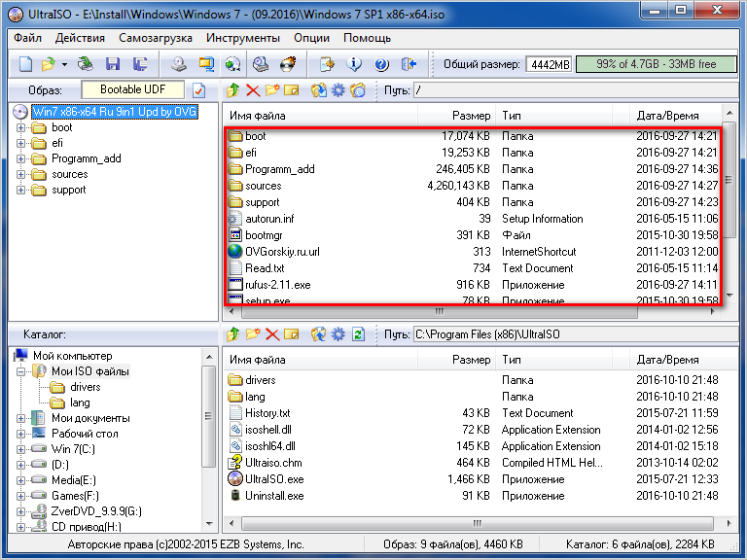
Task: Click the gear icon in catalog pane toolbar
Action: coord(338,334)
